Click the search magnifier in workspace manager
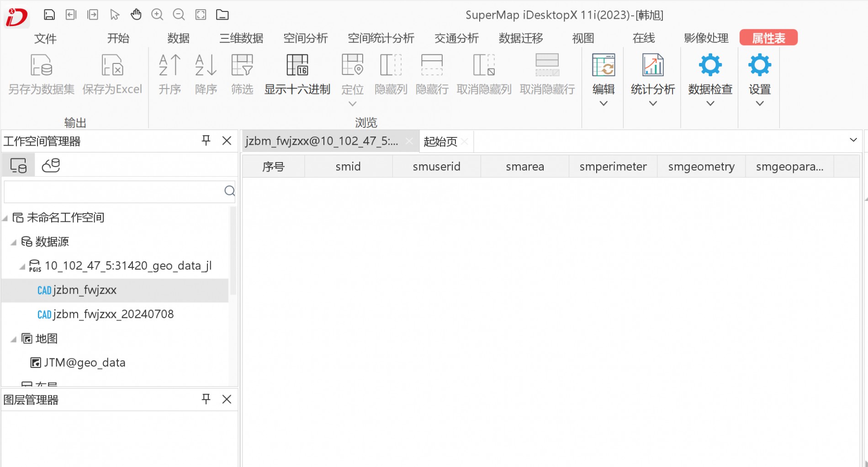This screenshot has height=467, width=868. click(230, 191)
